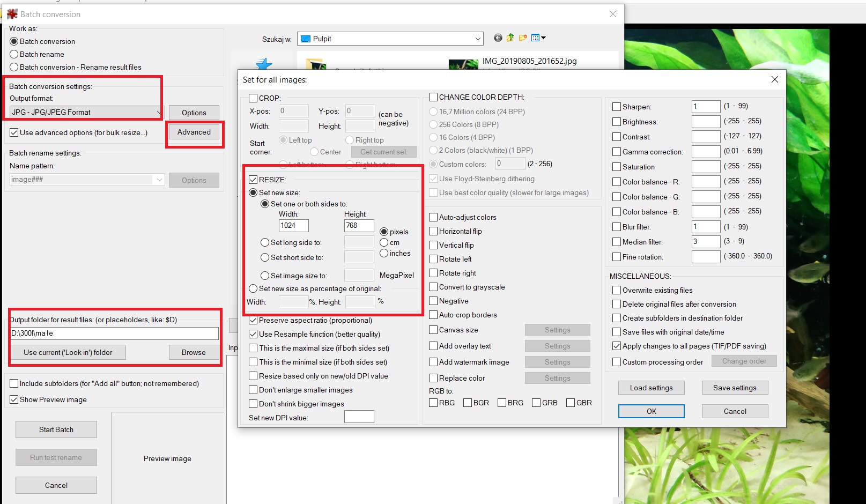Click the Back arrow in file browser
866x504 pixels.
(498, 38)
